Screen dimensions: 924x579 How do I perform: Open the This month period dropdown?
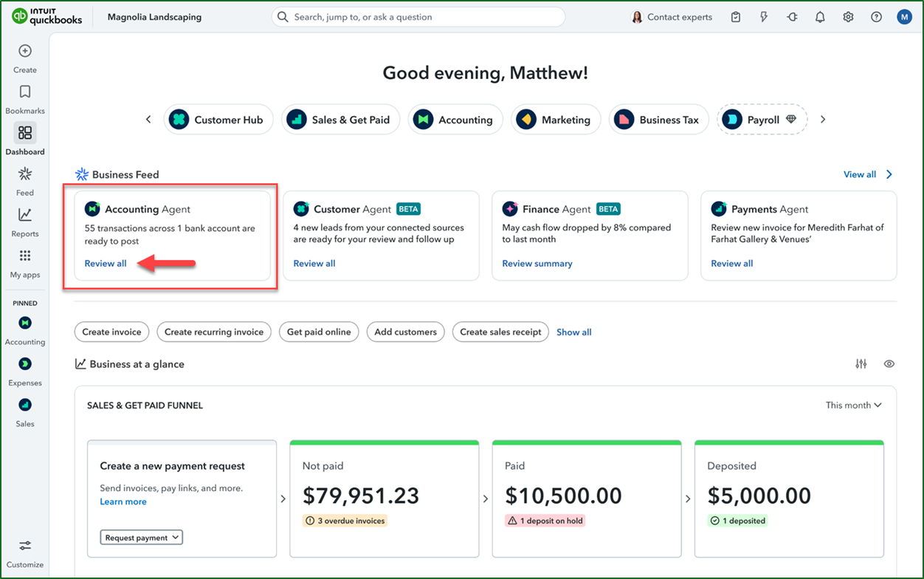click(854, 405)
